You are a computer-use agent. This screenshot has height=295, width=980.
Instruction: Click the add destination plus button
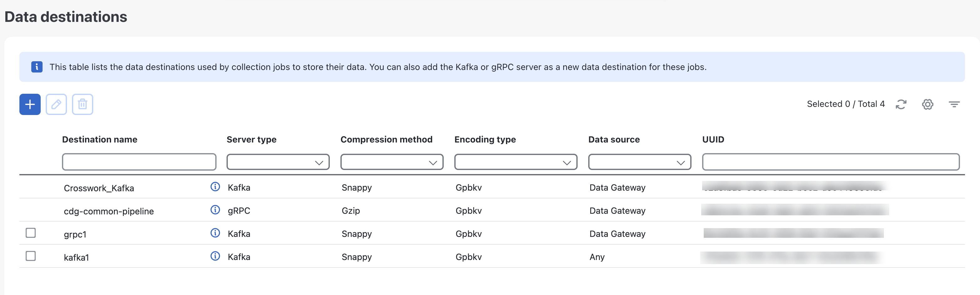(30, 104)
